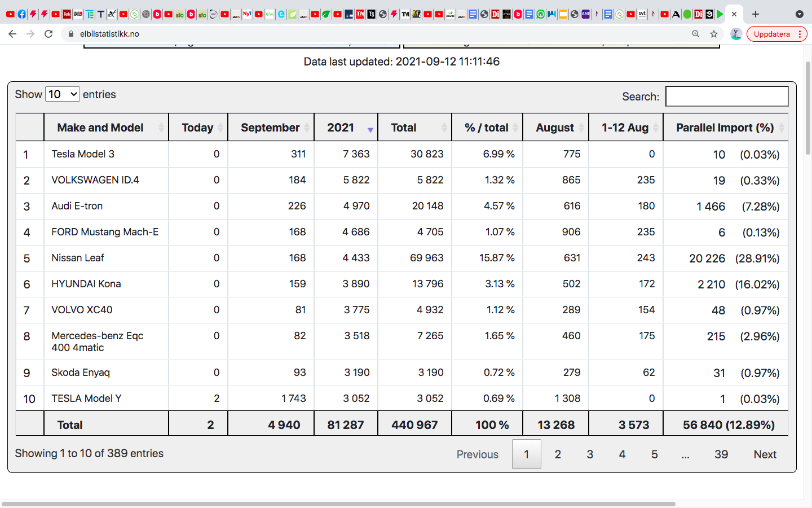This screenshot has height=508, width=812.
Task: Click the Tesla Model 3 row name
Action: click(83, 154)
